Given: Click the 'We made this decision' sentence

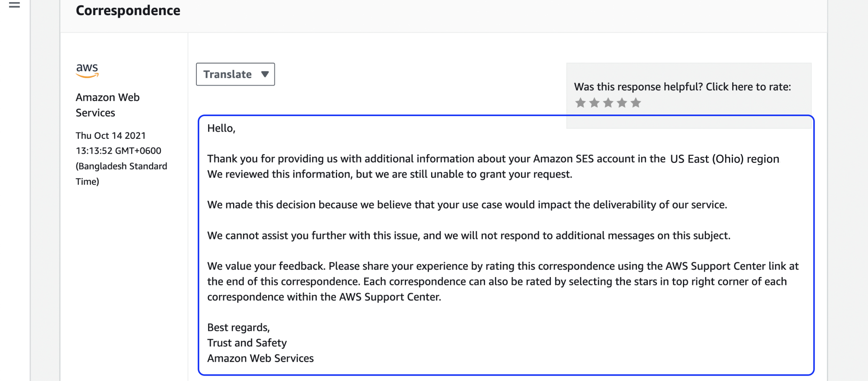Looking at the screenshot, I should pyautogui.click(x=467, y=205).
